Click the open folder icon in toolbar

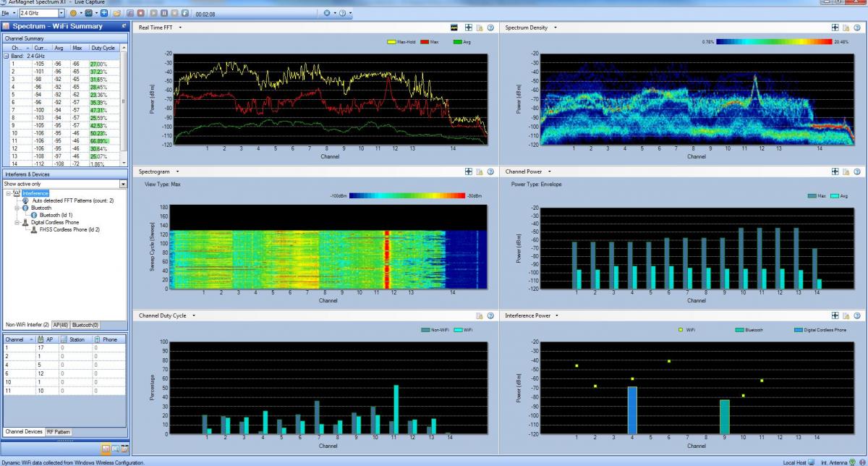116,13
